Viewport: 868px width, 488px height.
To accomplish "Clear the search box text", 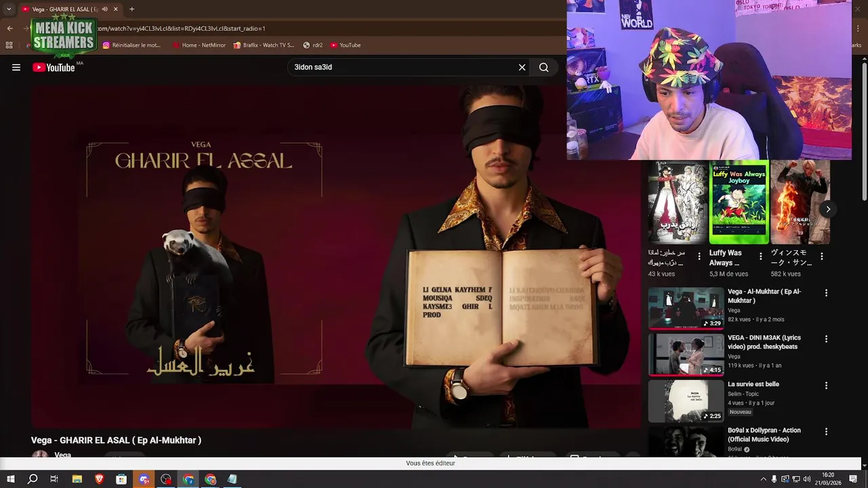I will click(x=522, y=67).
